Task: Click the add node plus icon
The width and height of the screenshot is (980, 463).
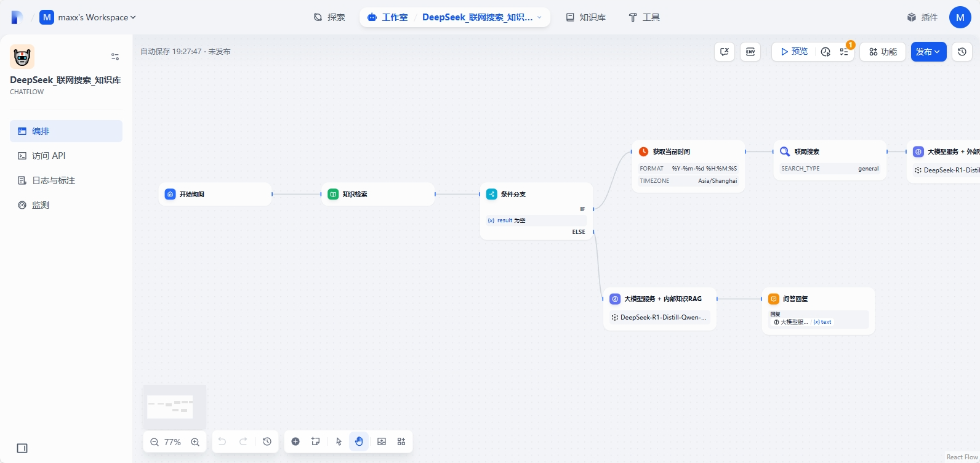Action: coord(295,441)
